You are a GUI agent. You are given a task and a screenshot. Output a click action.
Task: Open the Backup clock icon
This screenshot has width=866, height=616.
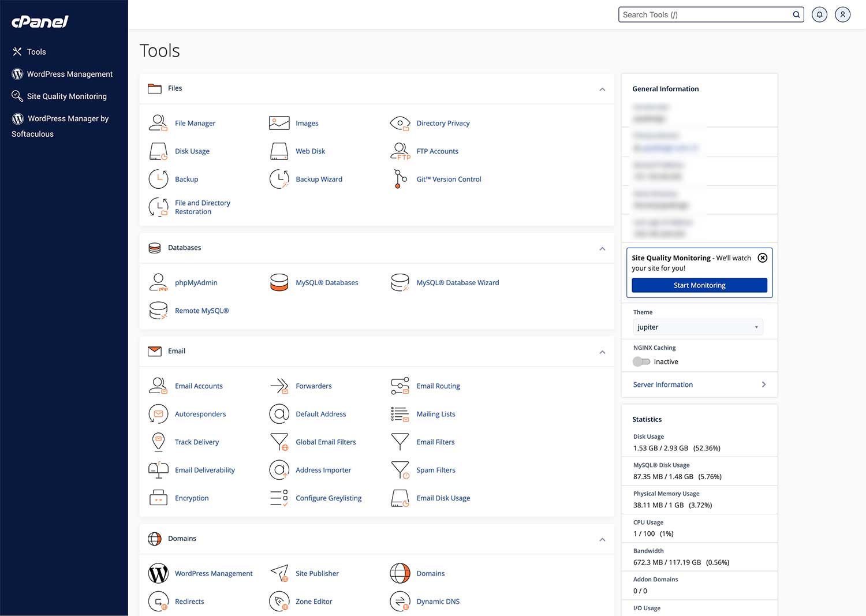(x=158, y=179)
